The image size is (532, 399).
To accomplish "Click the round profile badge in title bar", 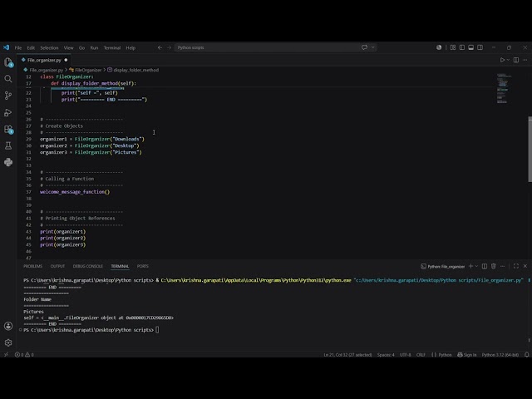I will (439, 47).
